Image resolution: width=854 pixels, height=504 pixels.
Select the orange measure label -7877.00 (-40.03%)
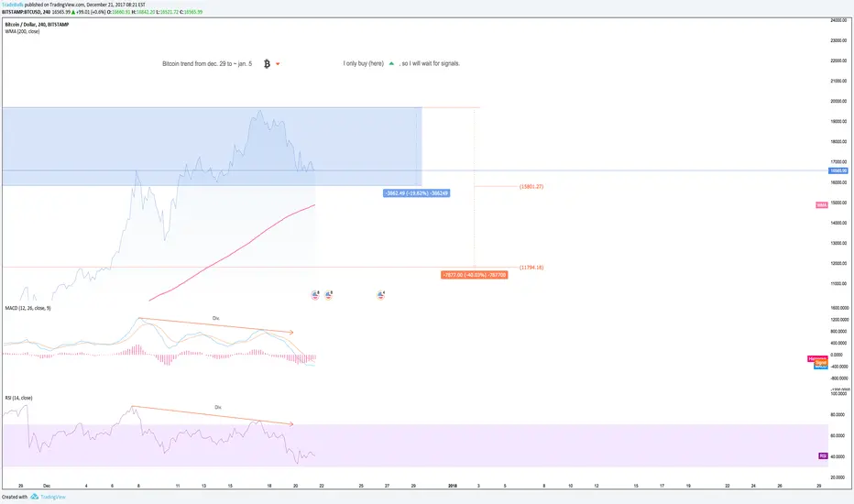[x=475, y=275]
